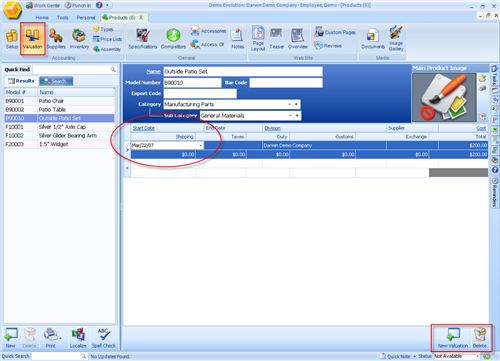Image resolution: width=500 pixels, height=361 pixels.
Task: Click the Print icon in bottom toolbar
Action: pyautogui.click(x=51, y=338)
